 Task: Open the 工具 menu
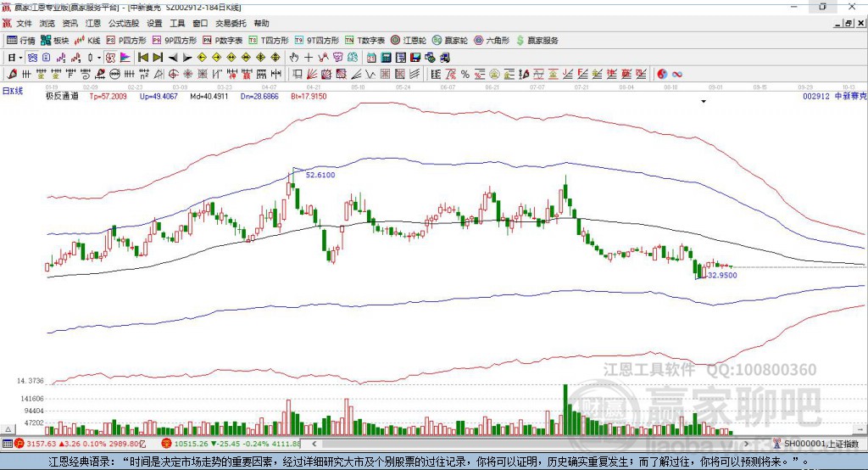(177, 23)
